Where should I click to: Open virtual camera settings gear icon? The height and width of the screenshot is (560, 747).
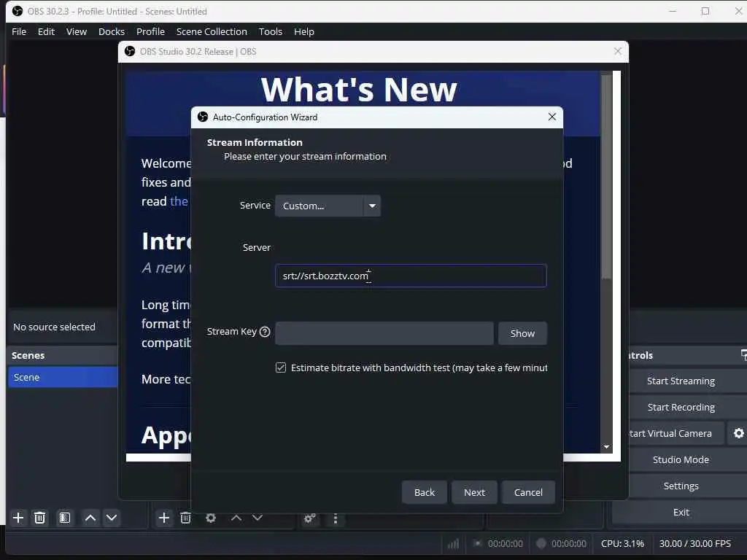tap(738, 433)
